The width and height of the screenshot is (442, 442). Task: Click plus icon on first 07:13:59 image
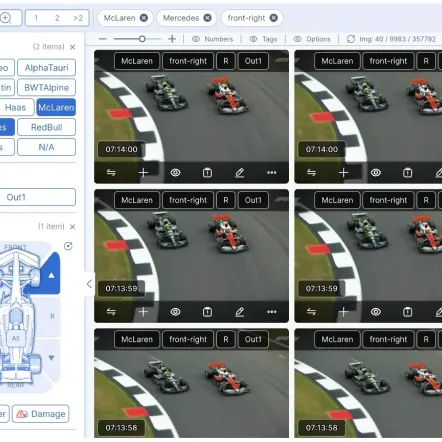(143, 312)
